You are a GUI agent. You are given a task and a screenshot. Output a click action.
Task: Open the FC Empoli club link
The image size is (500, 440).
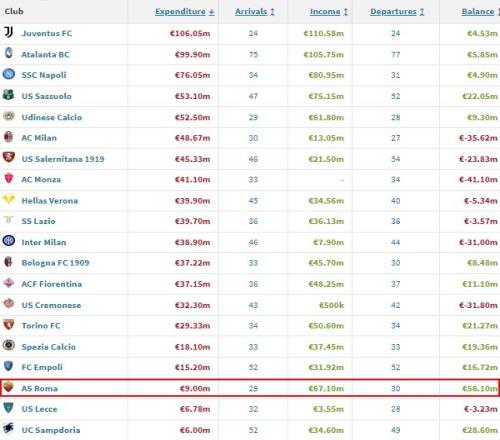[42, 367]
